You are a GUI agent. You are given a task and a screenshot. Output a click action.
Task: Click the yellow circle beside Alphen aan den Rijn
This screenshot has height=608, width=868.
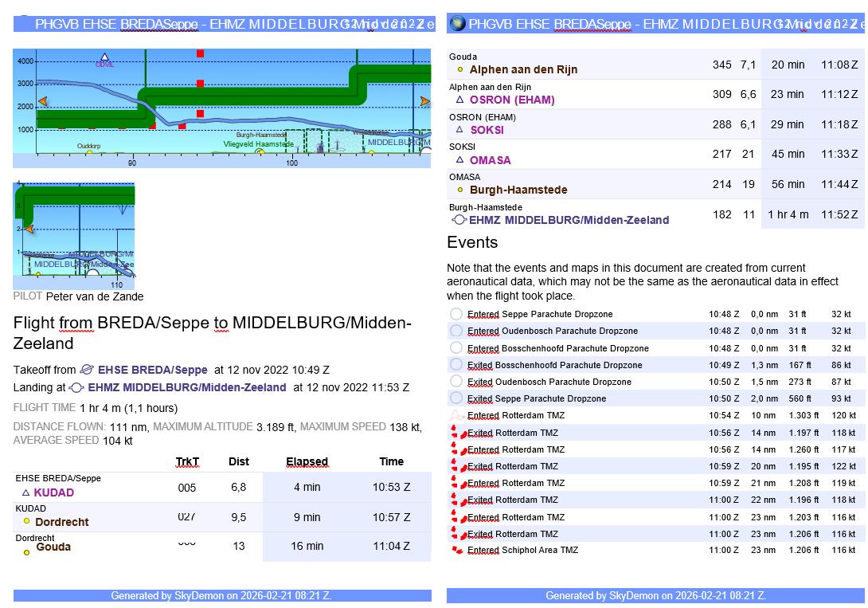click(x=460, y=69)
